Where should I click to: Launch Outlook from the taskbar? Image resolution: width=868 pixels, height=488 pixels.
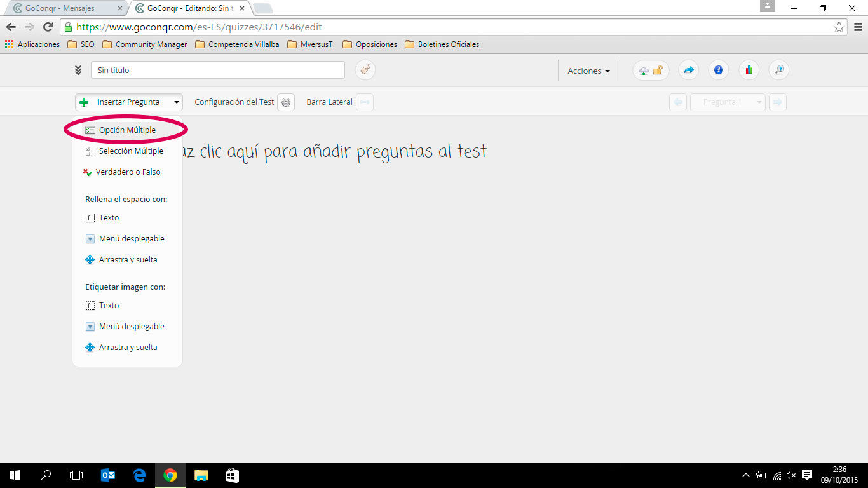click(108, 475)
